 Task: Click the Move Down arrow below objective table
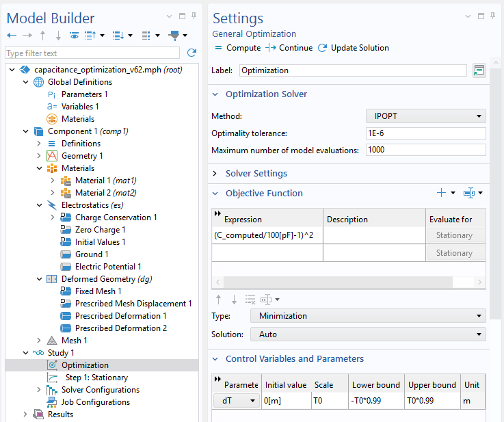pos(234,300)
